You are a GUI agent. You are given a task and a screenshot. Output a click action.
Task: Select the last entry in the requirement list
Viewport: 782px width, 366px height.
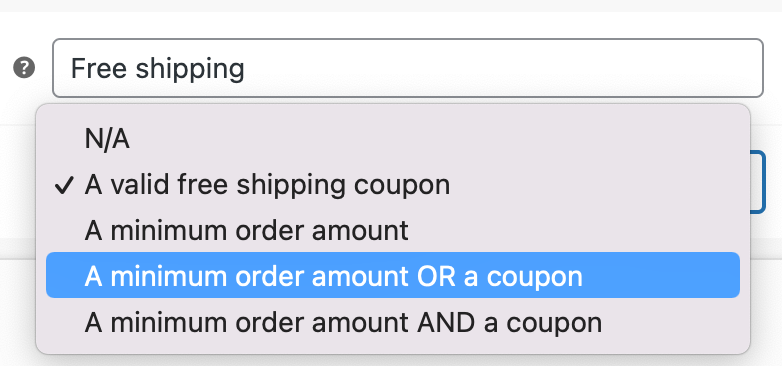tap(393, 323)
